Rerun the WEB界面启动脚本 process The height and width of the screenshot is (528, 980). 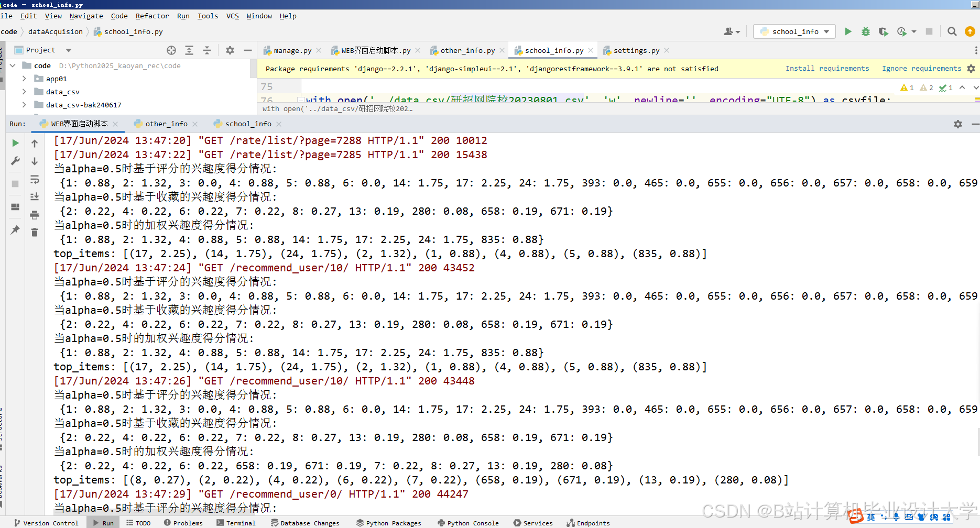(15, 142)
